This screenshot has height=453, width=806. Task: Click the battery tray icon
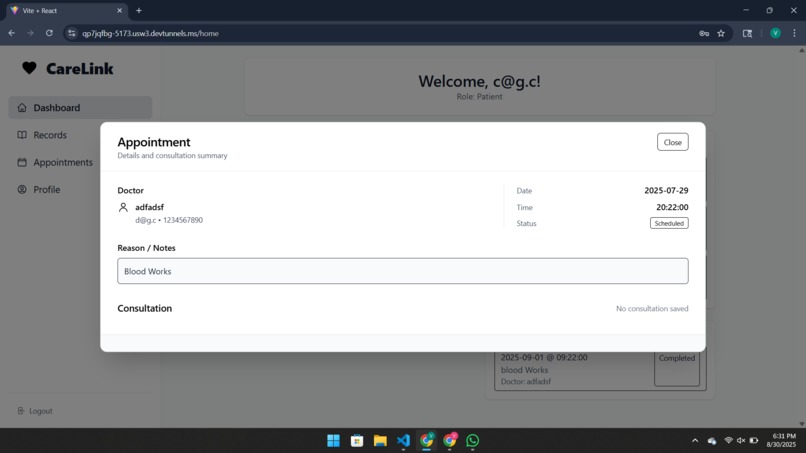tap(754, 440)
